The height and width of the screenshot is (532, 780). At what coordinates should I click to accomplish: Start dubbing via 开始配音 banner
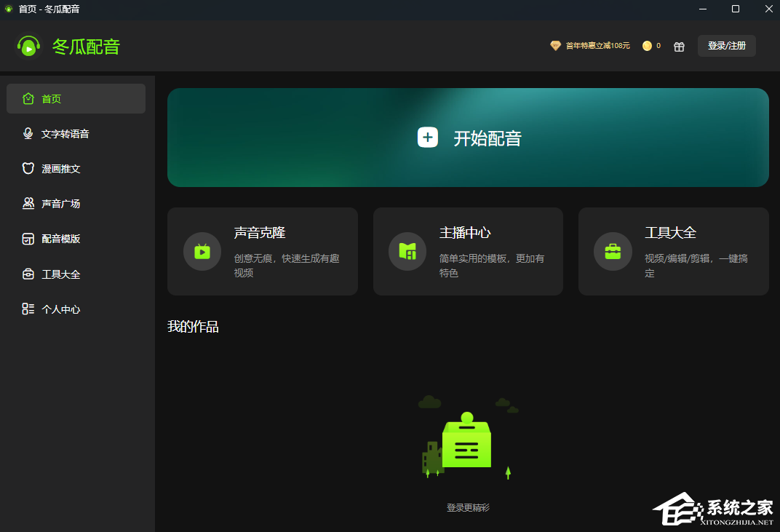pyautogui.click(x=468, y=138)
